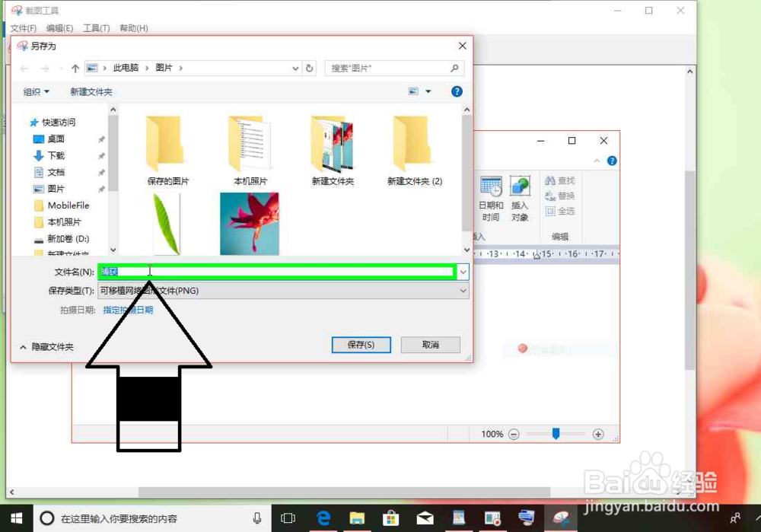This screenshot has width=761, height=532.
Task: Click the refresh icon in the address bar
Action: pos(310,68)
